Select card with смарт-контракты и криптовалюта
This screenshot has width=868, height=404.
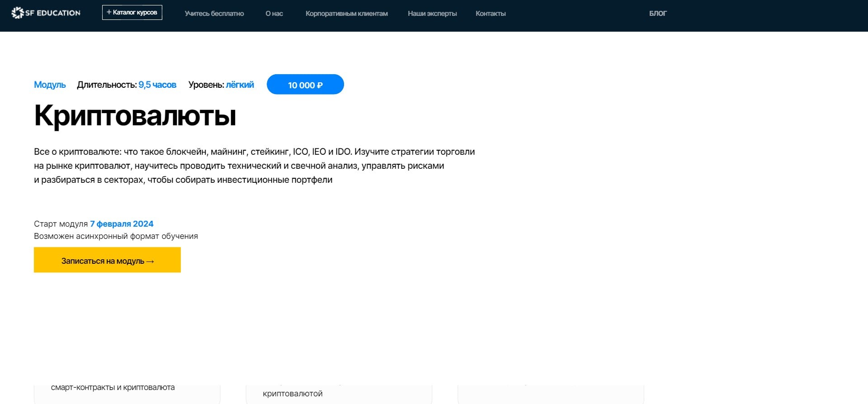coord(127,393)
